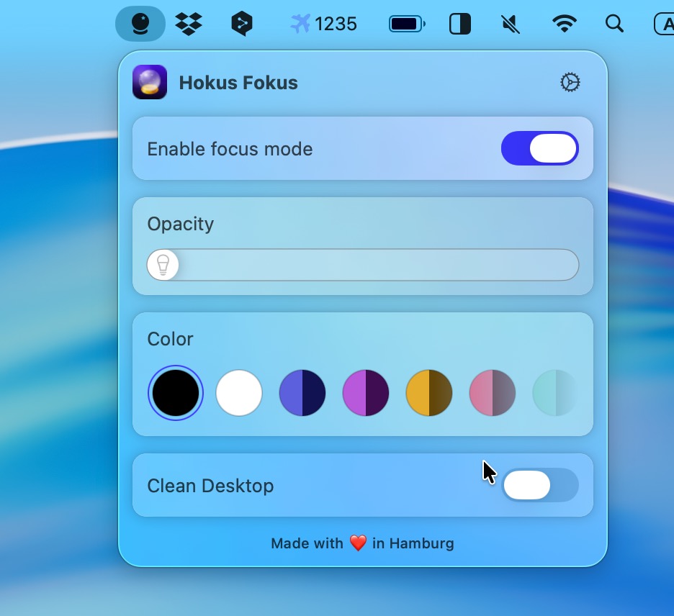
Task: Select the white color swatch
Action: point(239,393)
